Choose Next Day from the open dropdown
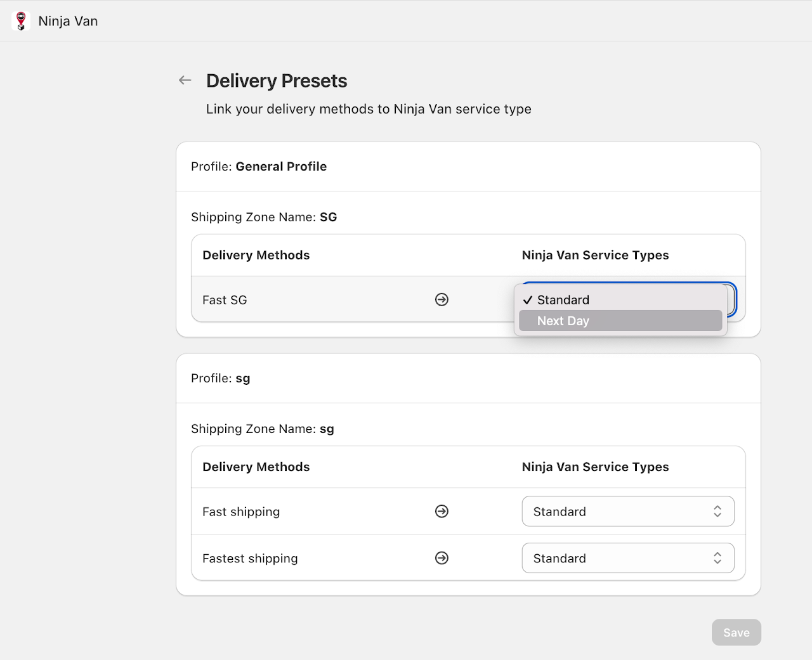Viewport: 812px width, 660px height. (x=563, y=321)
